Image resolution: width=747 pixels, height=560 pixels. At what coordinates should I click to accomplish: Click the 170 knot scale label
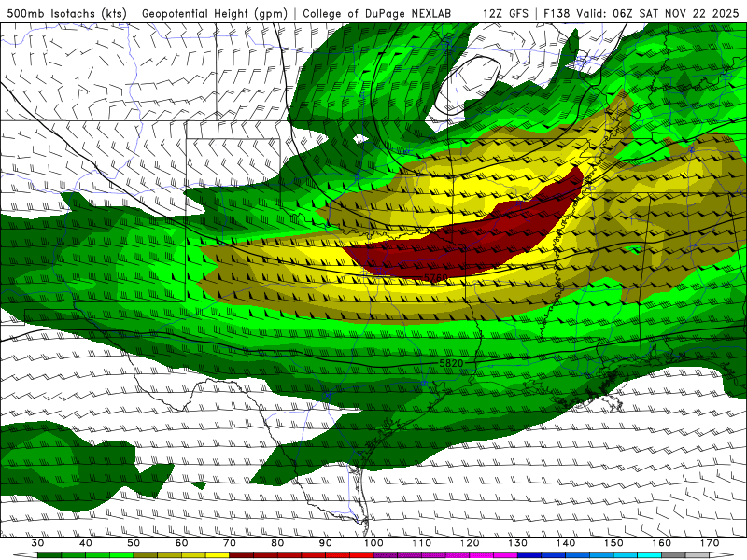coord(710,543)
